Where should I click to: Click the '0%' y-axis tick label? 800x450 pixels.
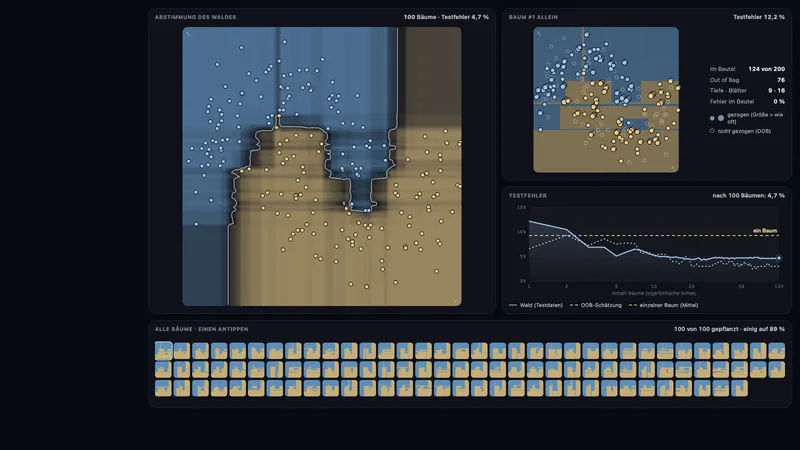522,281
